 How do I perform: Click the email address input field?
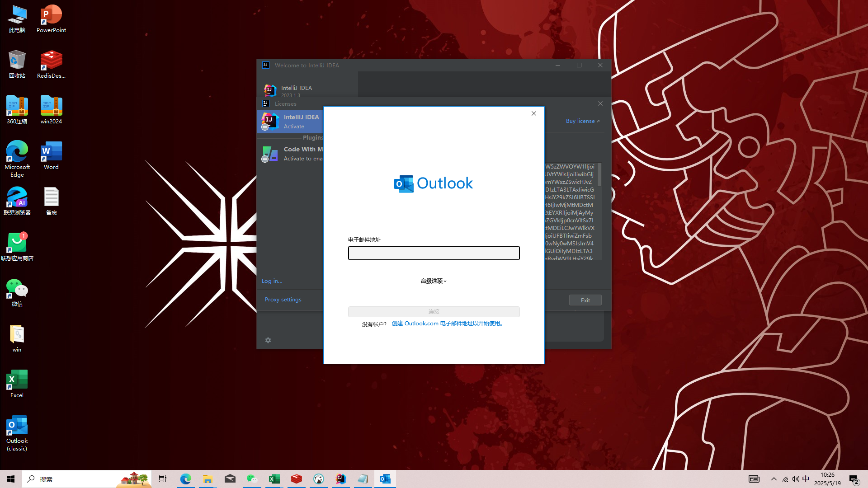434,253
